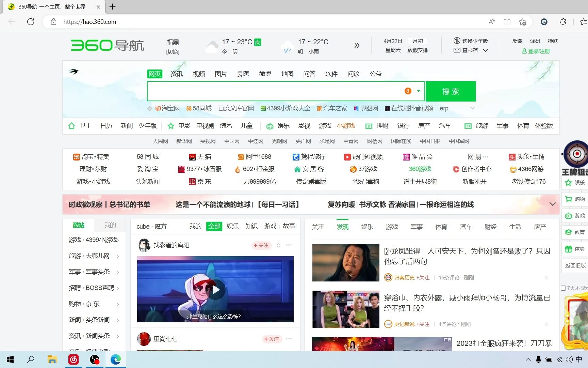This screenshot has width=588, height=368.
Task: Show hidden system tray icons
Action: pos(528,359)
